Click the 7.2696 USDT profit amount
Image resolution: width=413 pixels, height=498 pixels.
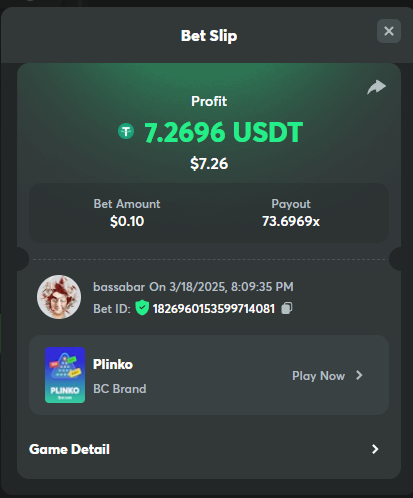click(x=223, y=132)
